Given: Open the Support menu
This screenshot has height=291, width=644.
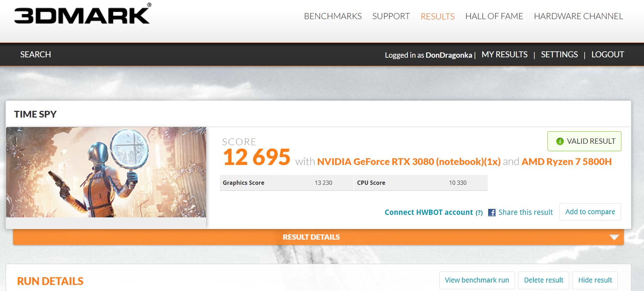Looking at the screenshot, I should pos(391,16).
